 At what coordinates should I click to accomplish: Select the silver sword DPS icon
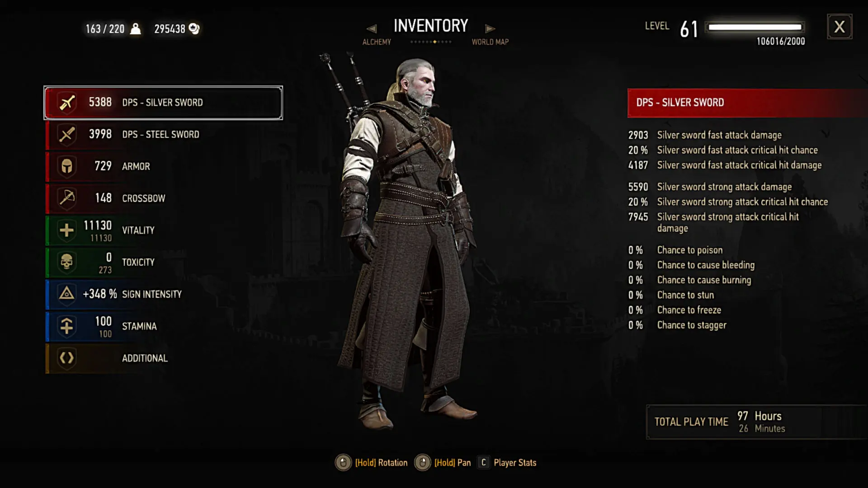[67, 103]
